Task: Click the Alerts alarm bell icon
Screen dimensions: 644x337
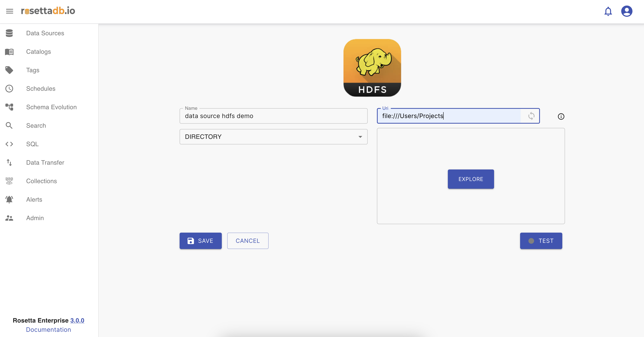Action: coord(9,200)
